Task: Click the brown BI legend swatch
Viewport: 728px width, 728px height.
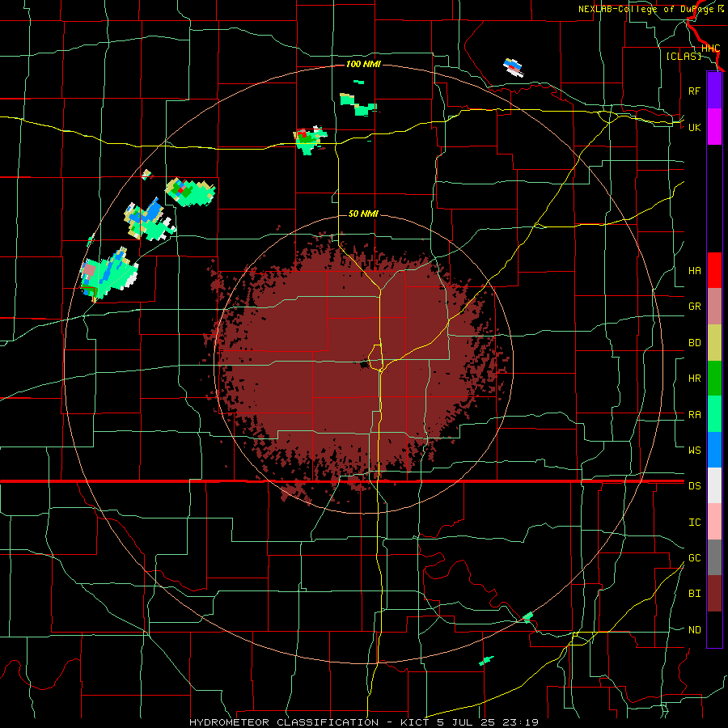Action: [714, 594]
